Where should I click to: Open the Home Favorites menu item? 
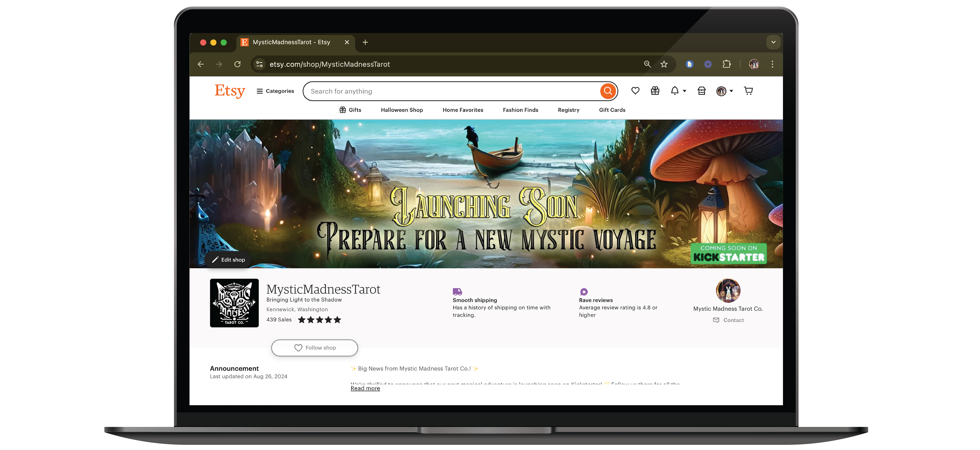point(463,110)
